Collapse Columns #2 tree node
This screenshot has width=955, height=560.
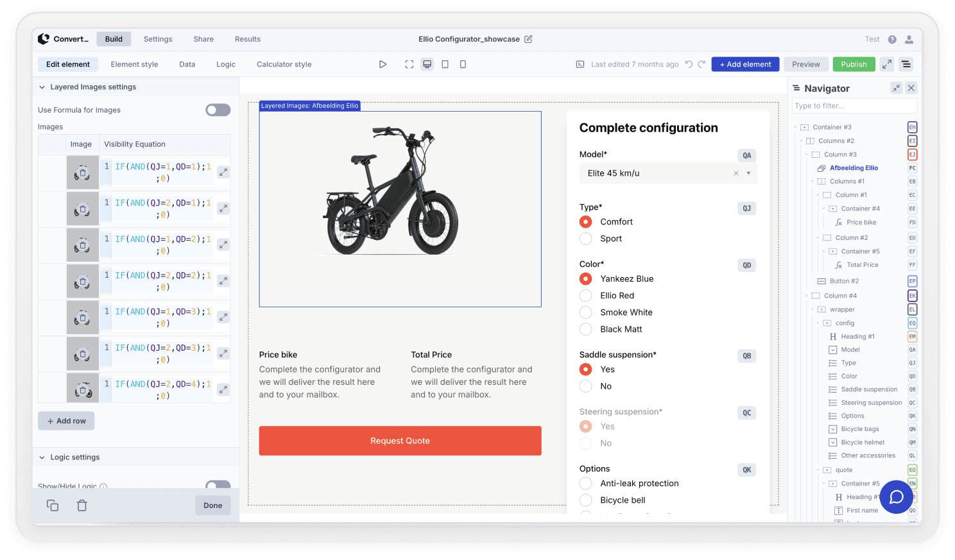802,141
